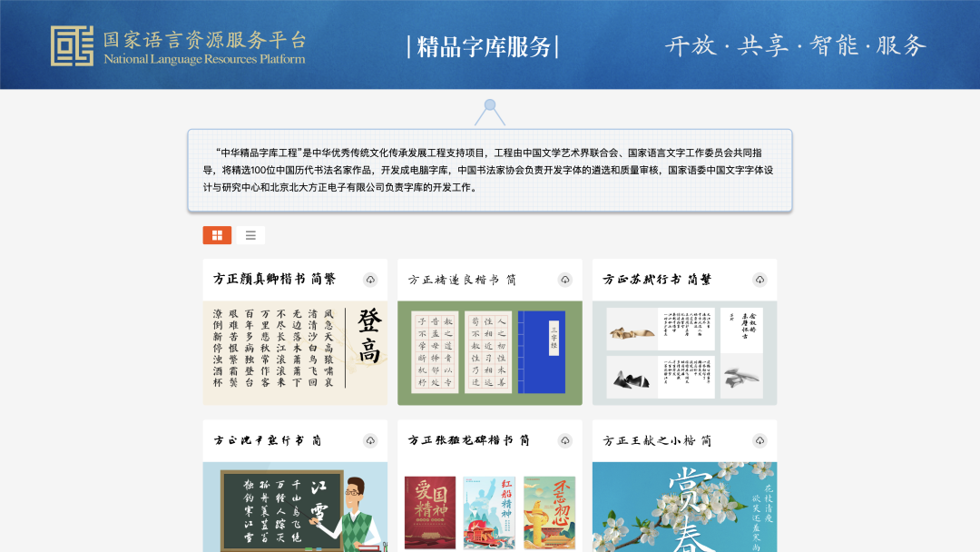980x552 pixels.
Task: Click the pushpin decoration above the intro panel
Action: (x=490, y=106)
